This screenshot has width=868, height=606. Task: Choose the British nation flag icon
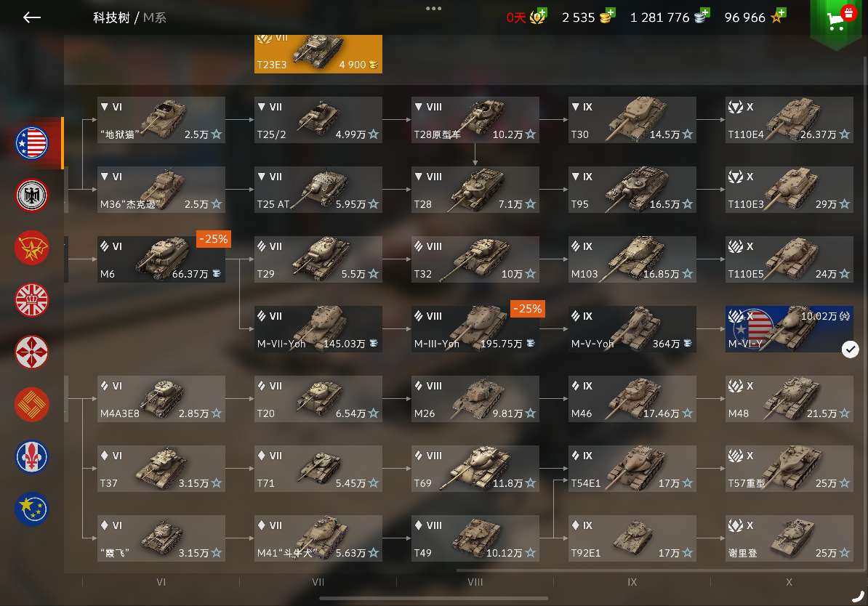pos(32,300)
